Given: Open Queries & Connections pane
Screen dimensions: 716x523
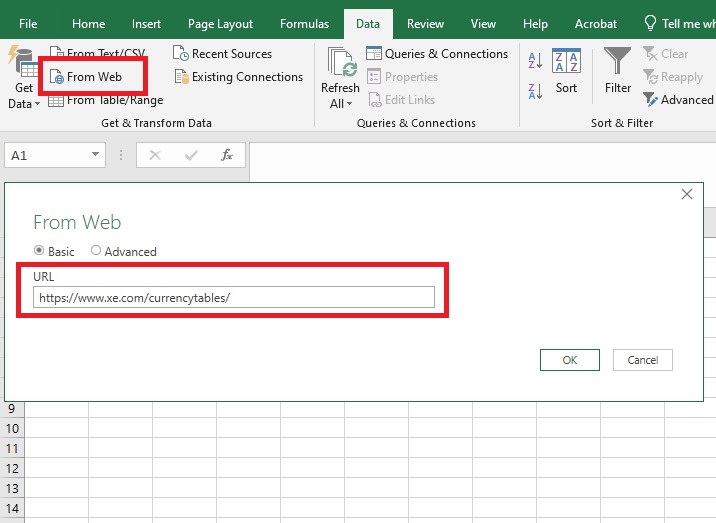Looking at the screenshot, I should 437,54.
